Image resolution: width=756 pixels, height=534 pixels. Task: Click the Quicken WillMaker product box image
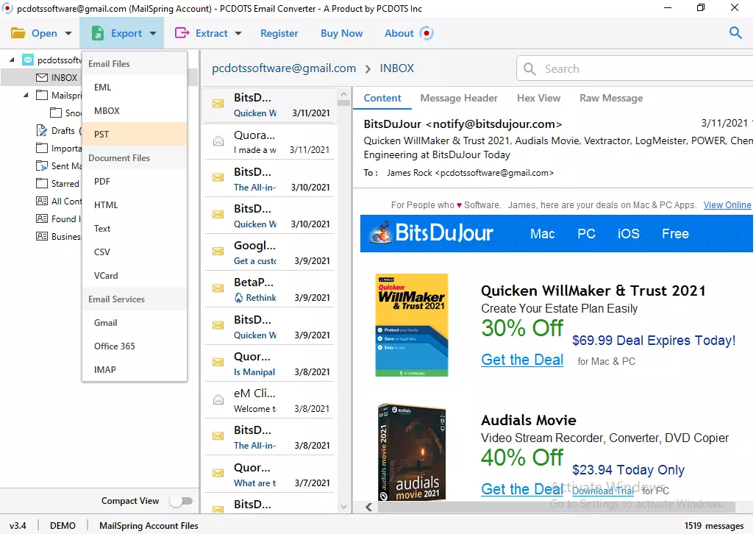412,325
